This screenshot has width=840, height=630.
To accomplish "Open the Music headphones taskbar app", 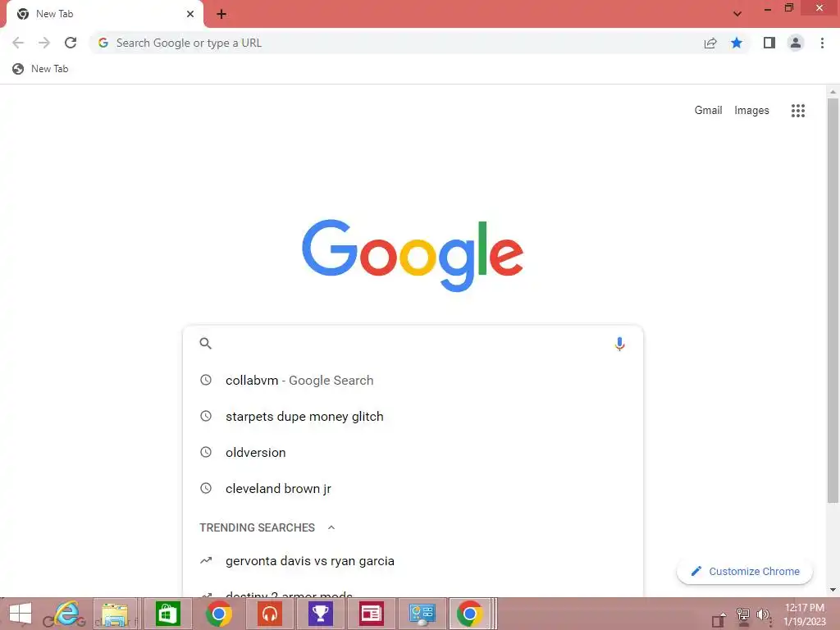I will click(x=269, y=614).
